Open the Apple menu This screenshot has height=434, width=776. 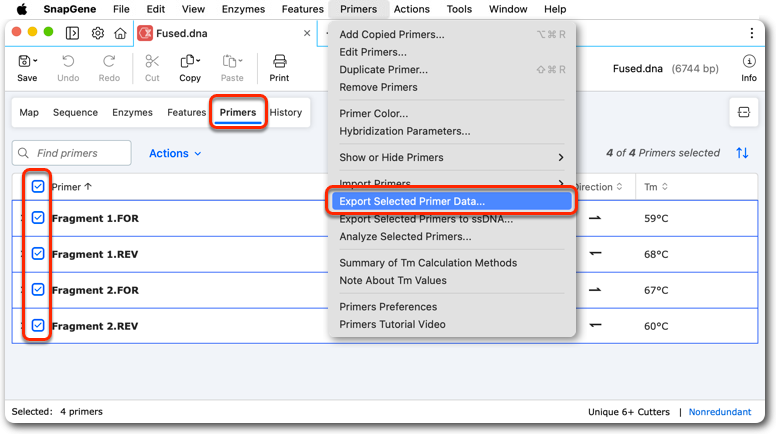[22, 9]
